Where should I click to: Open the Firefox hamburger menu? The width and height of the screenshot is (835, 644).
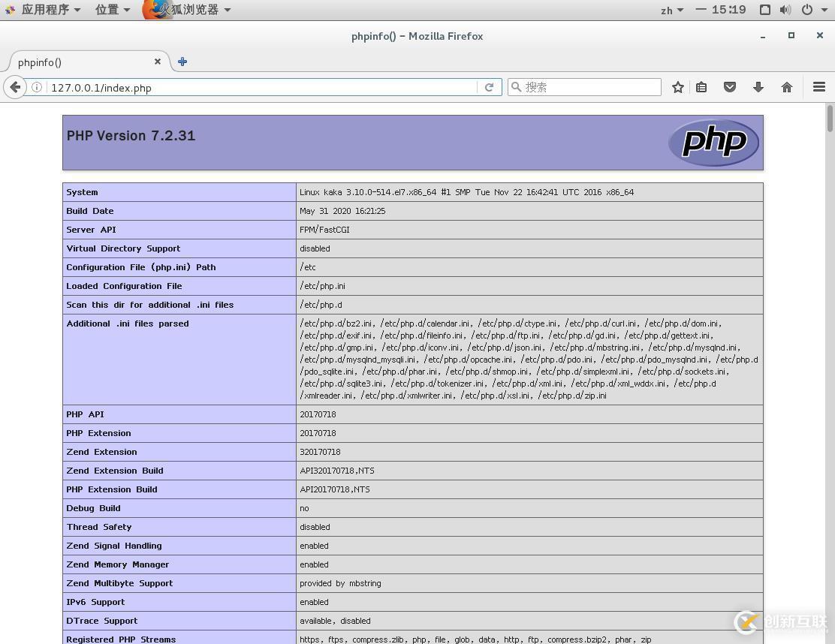pos(819,87)
